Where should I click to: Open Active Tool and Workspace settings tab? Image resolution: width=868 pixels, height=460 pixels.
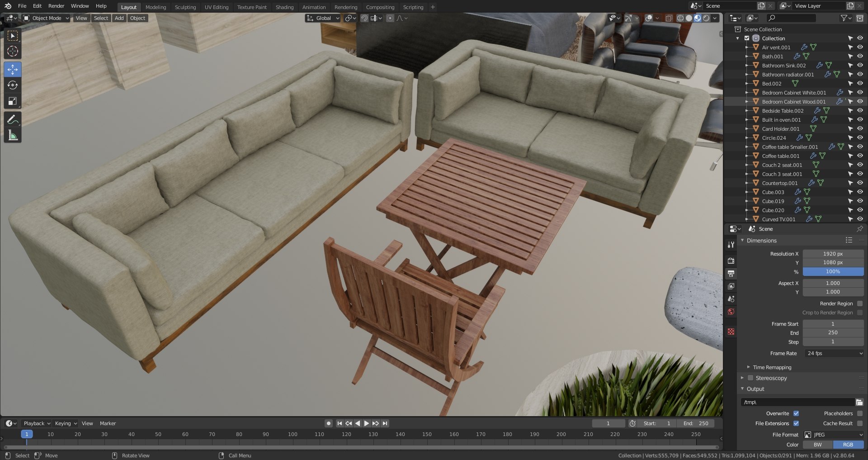731,245
